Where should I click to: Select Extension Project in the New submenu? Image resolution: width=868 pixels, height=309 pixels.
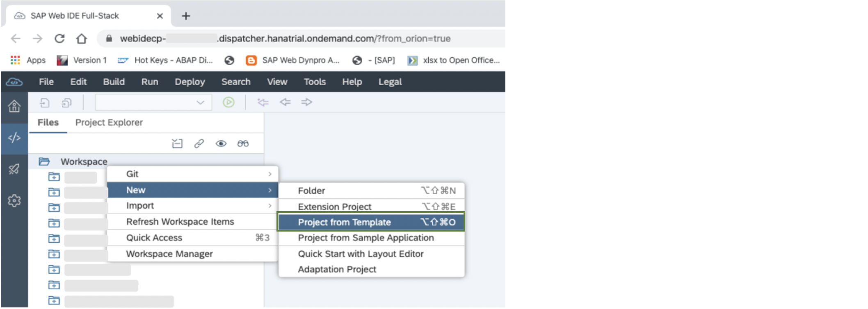pos(372,206)
